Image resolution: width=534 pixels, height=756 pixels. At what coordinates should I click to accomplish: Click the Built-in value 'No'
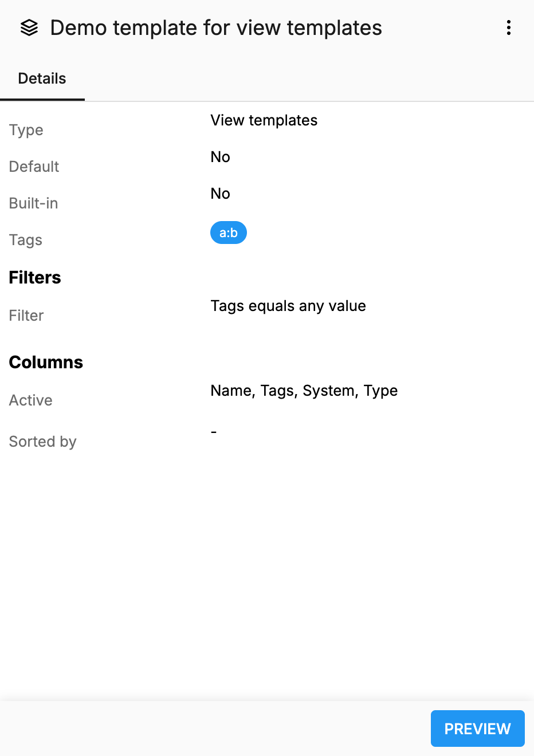tap(220, 194)
